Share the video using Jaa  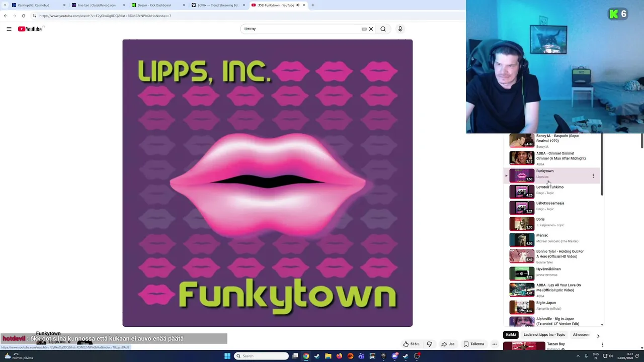coord(448,344)
